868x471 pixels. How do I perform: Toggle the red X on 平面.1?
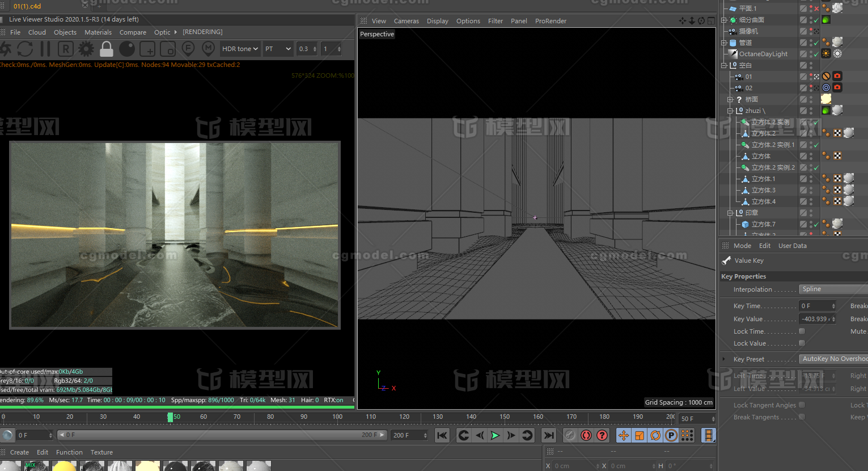pos(816,9)
